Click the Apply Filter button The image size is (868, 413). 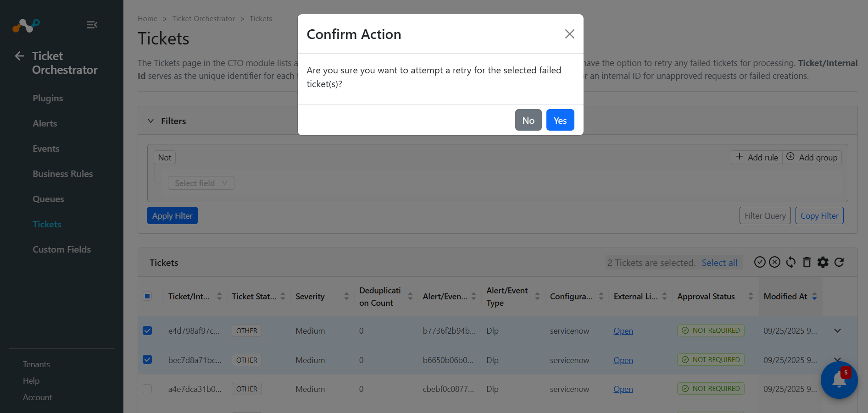(172, 215)
